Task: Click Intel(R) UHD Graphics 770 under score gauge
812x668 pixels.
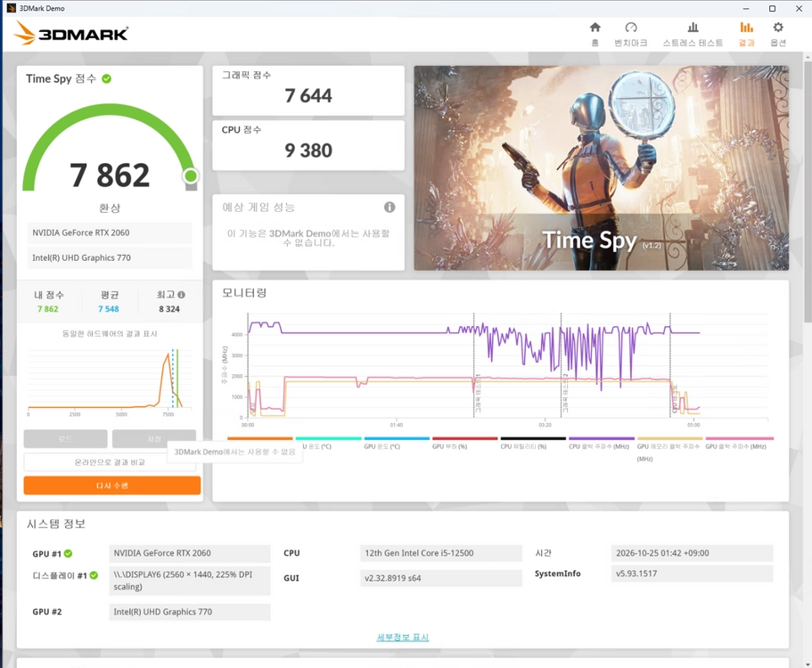Action: click(x=110, y=257)
